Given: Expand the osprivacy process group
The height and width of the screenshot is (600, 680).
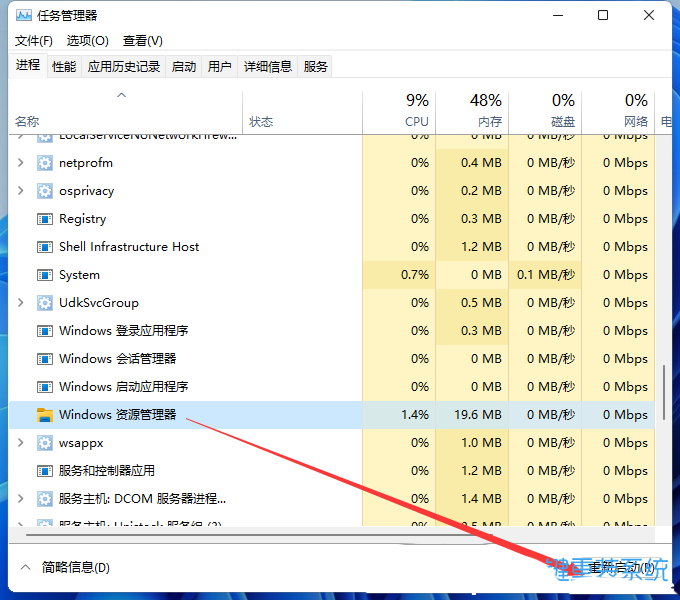Looking at the screenshot, I should 20,191.
